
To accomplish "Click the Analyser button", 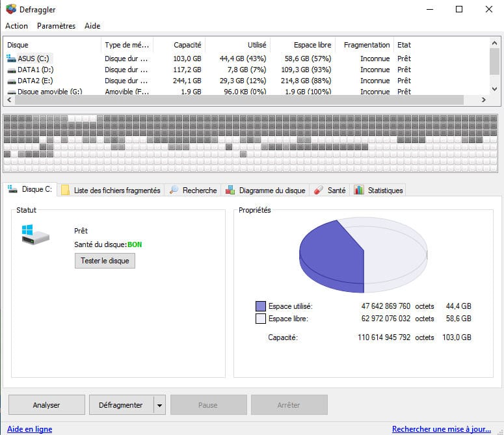I will pos(47,405).
